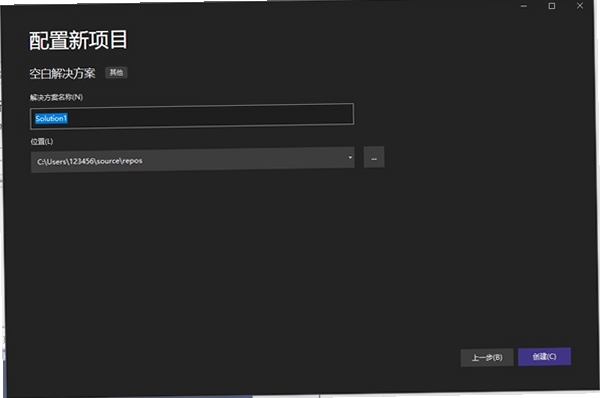This screenshot has height=398, width=600.
Task: Close the configure project dialog
Action: click(580, 6)
